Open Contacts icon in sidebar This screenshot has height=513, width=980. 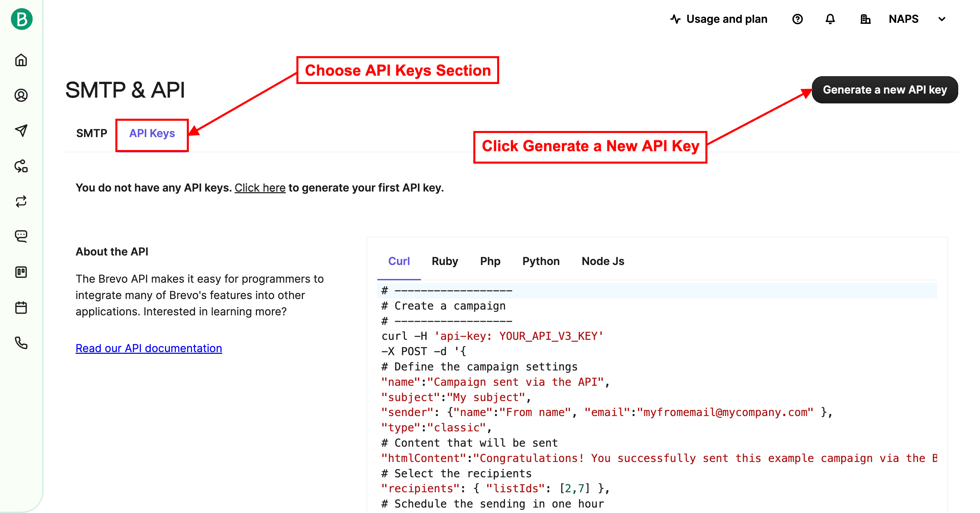[x=21, y=95]
